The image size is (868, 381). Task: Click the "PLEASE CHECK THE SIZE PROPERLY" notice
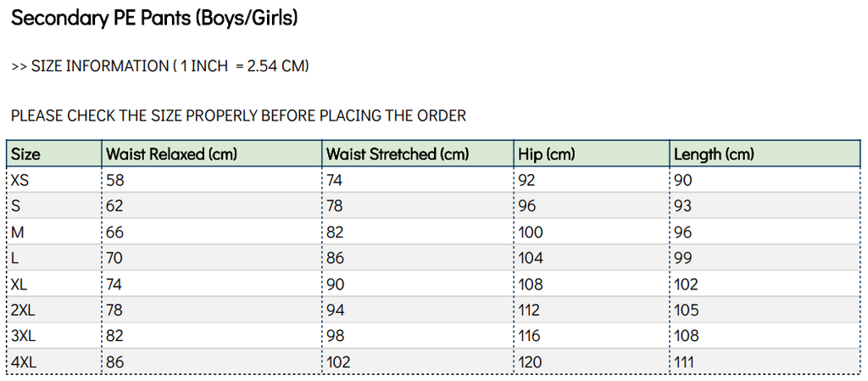(238, 115)
